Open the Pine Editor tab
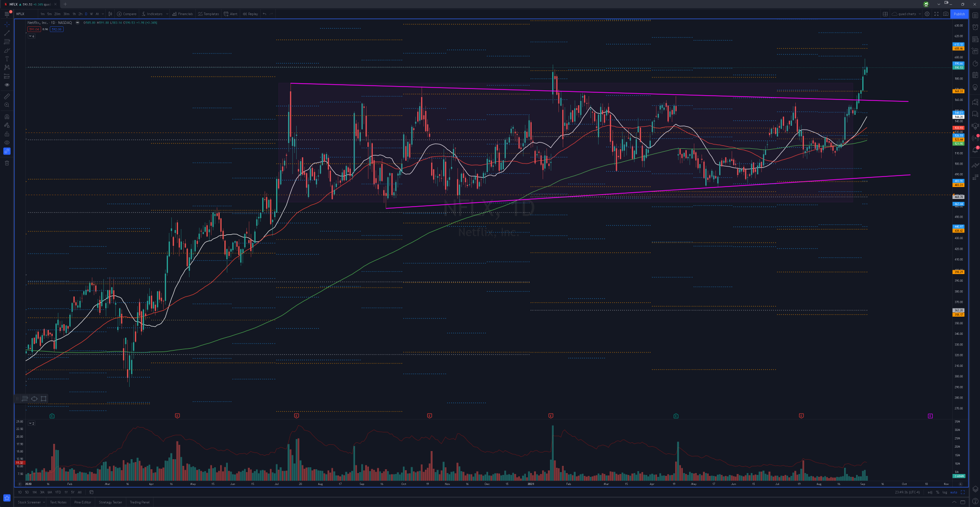 82,502
